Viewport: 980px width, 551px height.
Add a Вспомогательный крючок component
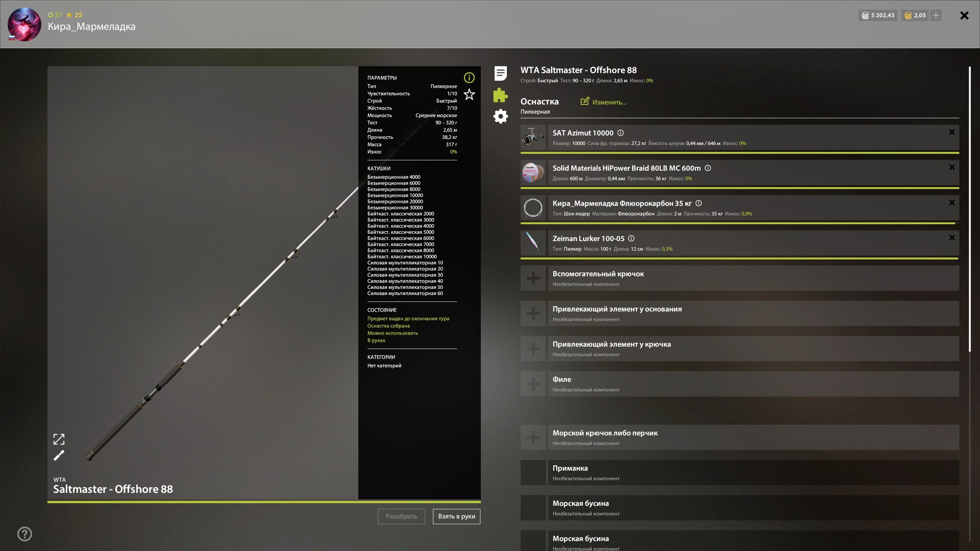coord(533,278)
